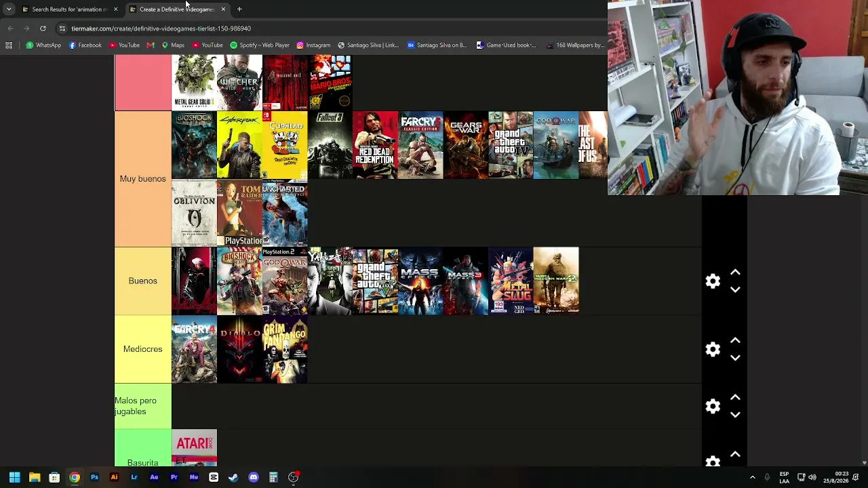Image resolution: width=868 pixels, height=488 pixels.
Task: Move the Buenos tier row up
Action: [x=735, y=272]
